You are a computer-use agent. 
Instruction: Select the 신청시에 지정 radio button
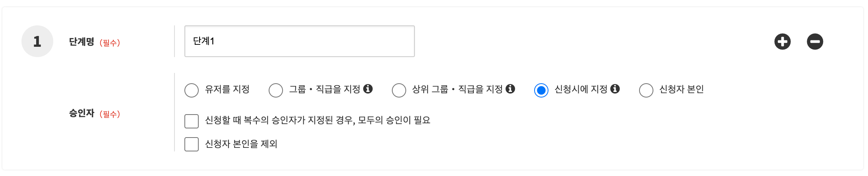click(541, 90)
